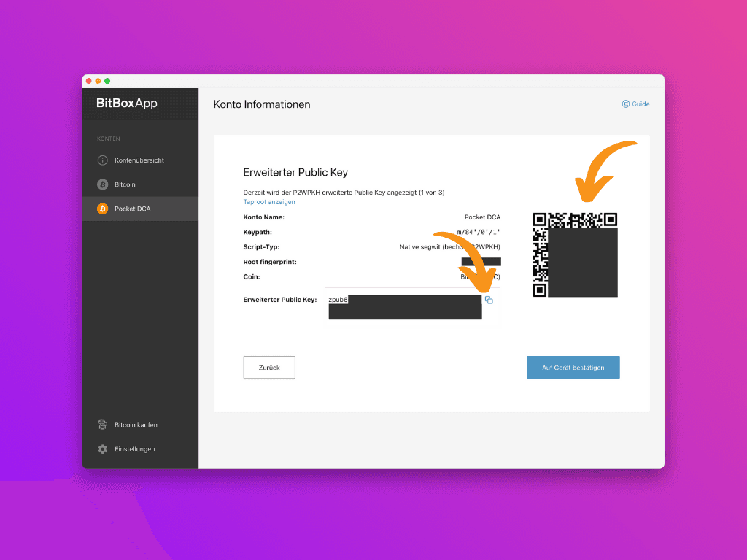The width and height of the screenshot is (747, 560).
Task: Click the yellow minimize window button
Action: 98,81
